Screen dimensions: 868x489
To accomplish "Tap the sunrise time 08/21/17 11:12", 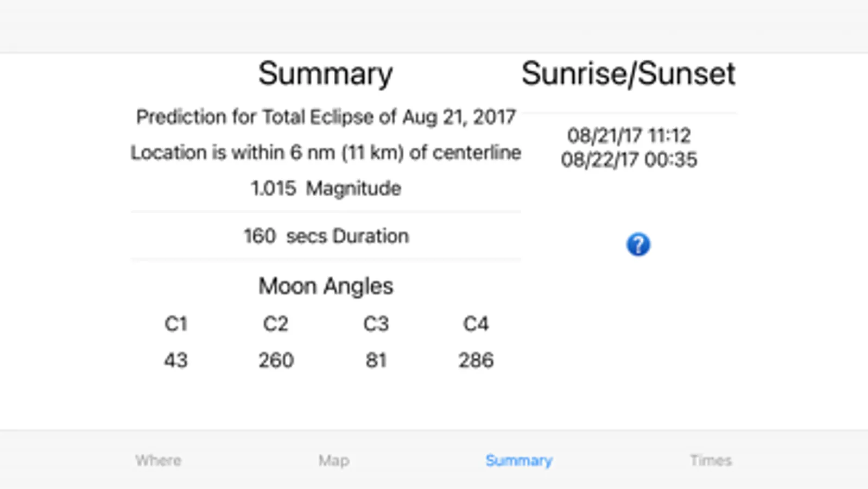I will click(629, 135).
